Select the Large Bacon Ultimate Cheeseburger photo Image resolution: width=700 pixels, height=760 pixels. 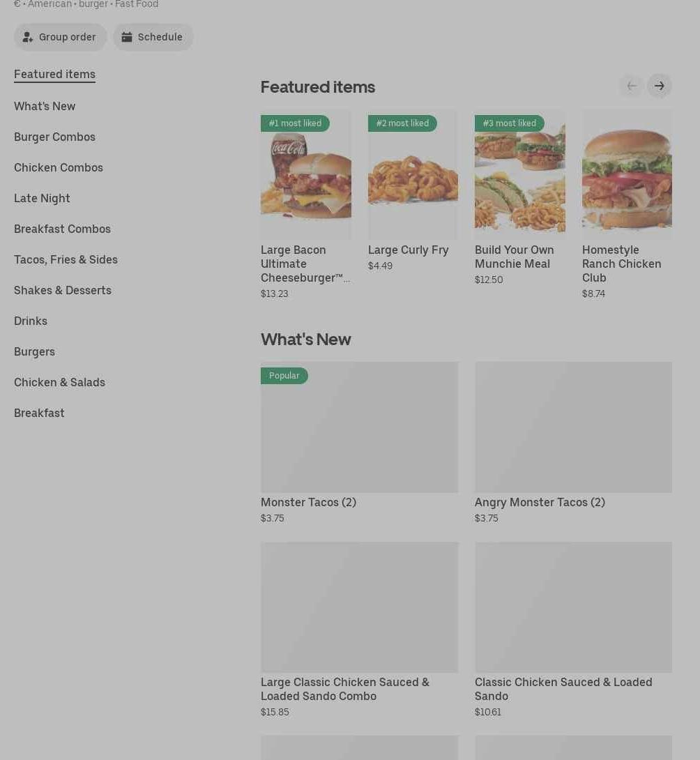(x=305, y=174)
